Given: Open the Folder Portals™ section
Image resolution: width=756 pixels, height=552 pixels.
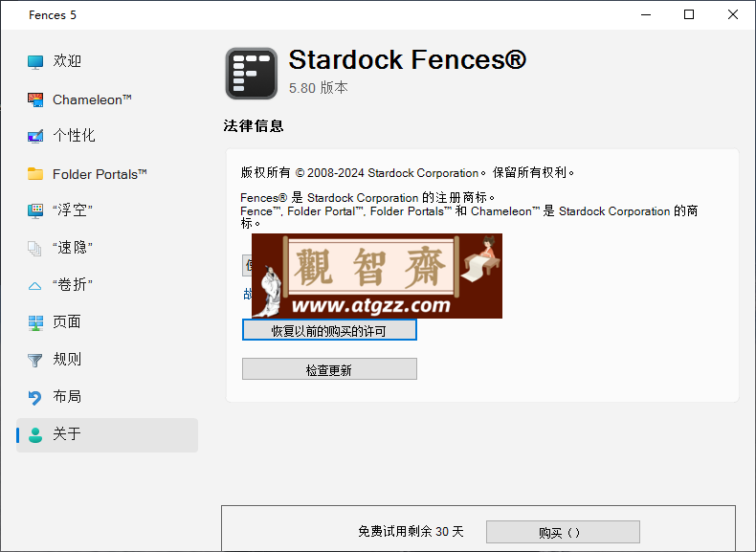Looking at the screenshot, I should [107, 173].
